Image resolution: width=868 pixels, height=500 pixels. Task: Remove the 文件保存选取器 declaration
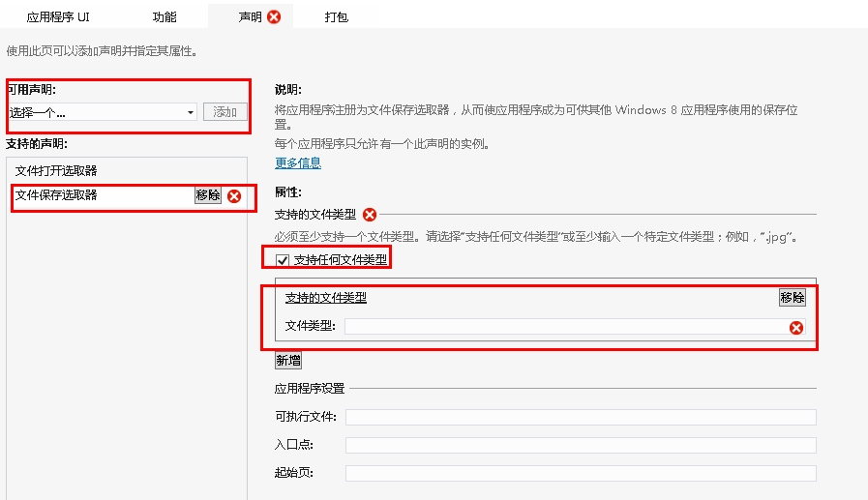(208, 195)
